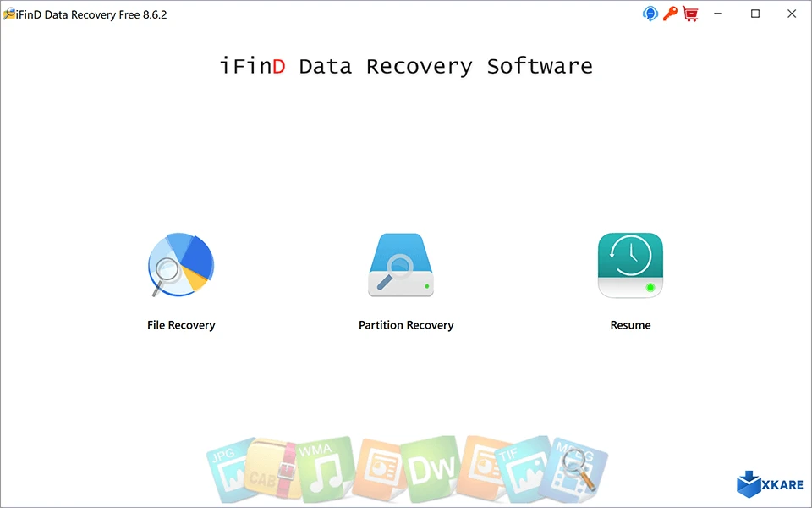The image size is (812, 508).
Task: Click the Partition Recovery drive icon
Action: pyautogui.click(x=401, y=265)
